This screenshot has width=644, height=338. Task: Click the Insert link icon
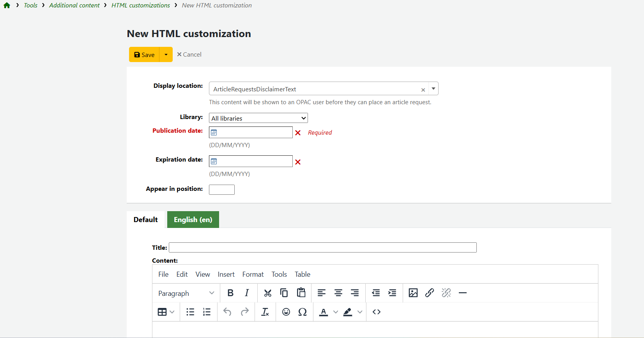click(x=430, y=293)
